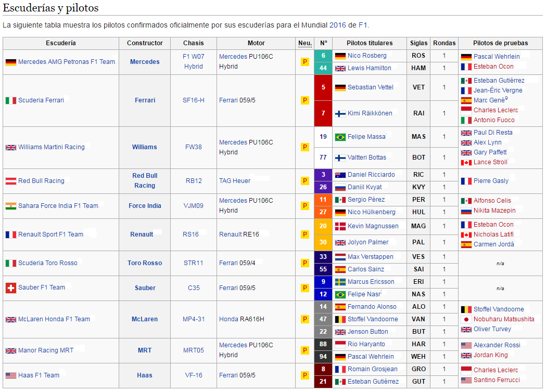Screen dimensions: 546x392
Task: Click the teal number 6 cell for Rosberg
Action: pos(323,56)
